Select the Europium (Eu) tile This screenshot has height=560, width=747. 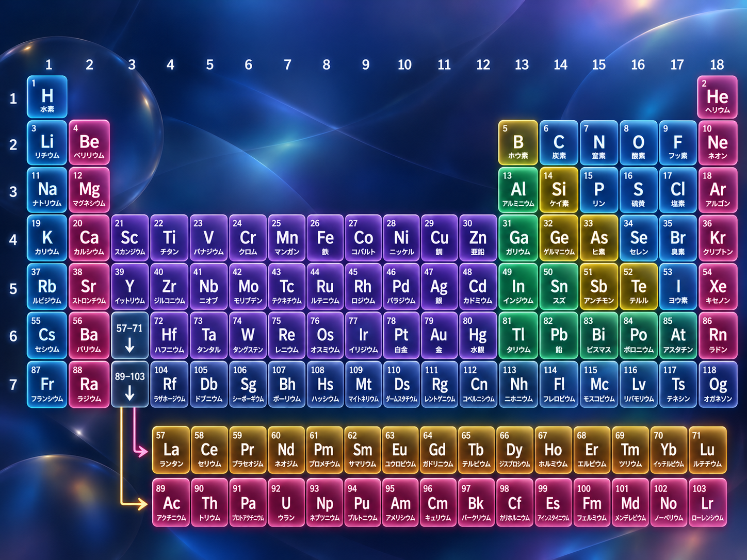click(400, 450)
